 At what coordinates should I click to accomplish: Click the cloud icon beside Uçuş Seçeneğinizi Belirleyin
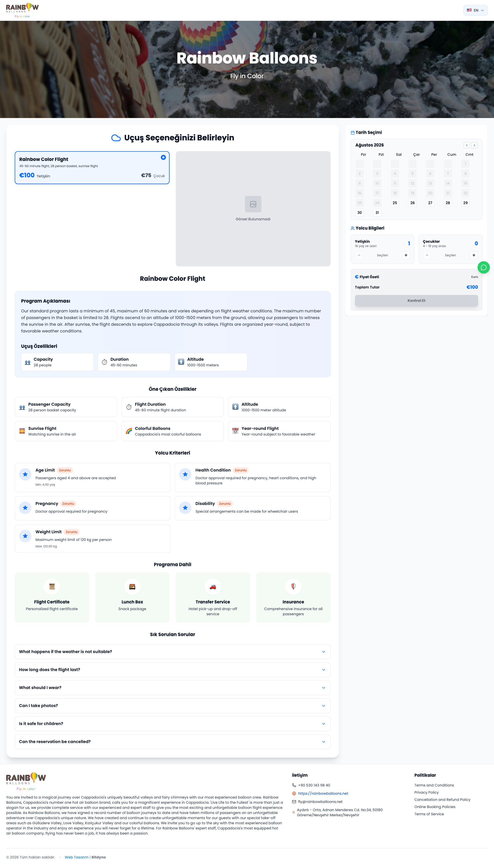coord(116,138)
